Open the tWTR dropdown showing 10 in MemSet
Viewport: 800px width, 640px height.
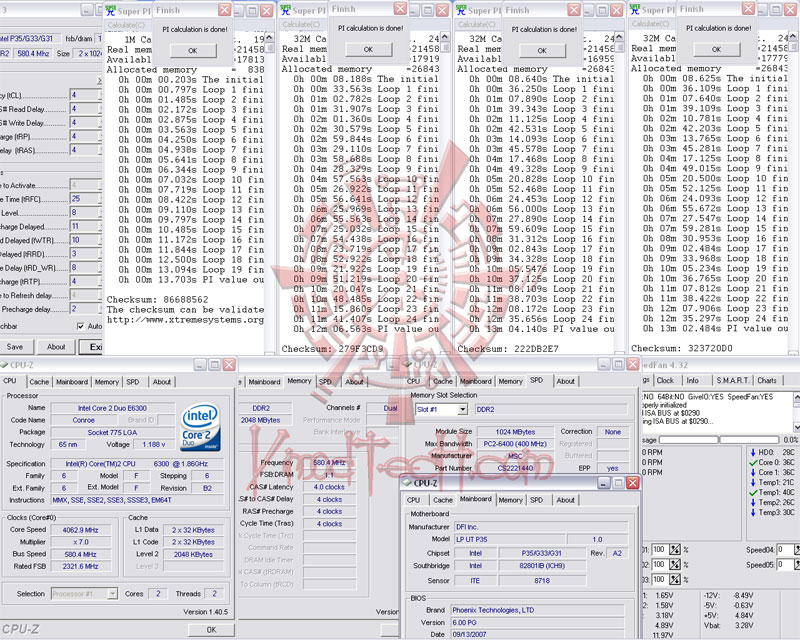[x=85, y=240]
